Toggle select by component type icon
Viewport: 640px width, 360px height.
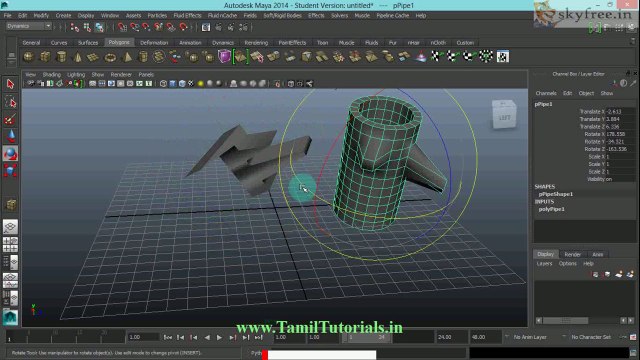(x=99, y=27)
